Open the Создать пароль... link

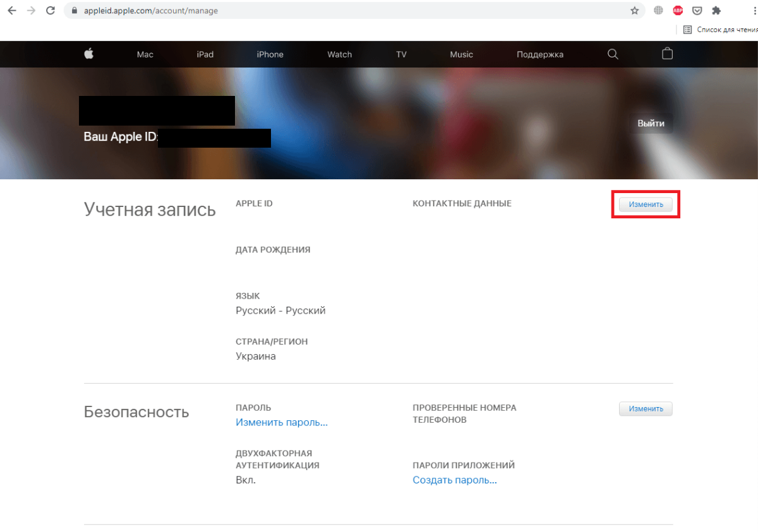click(x=455, y=480)
